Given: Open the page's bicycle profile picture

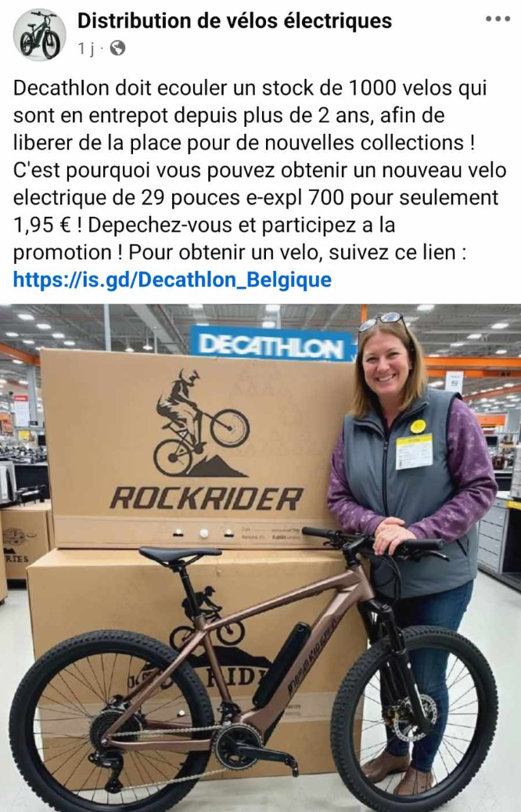Looking at the screenshot, I should pyautogui.click(x=39, y=34).
